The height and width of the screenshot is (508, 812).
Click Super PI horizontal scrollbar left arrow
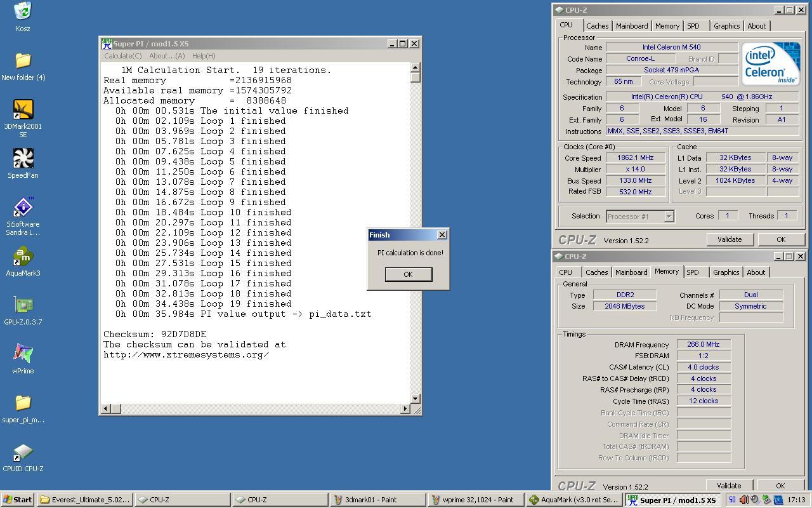coord(106,408)
